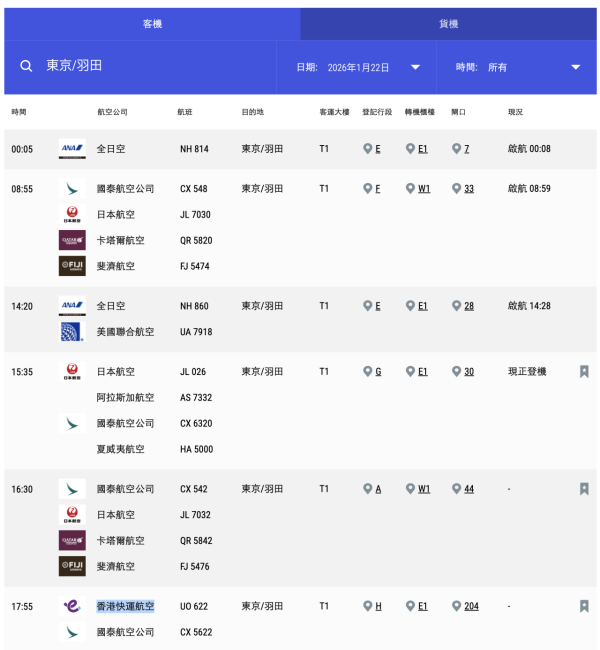Select the highlighted 香港快運航空 text
Viewport: 600px width, 650px height.
125,606
